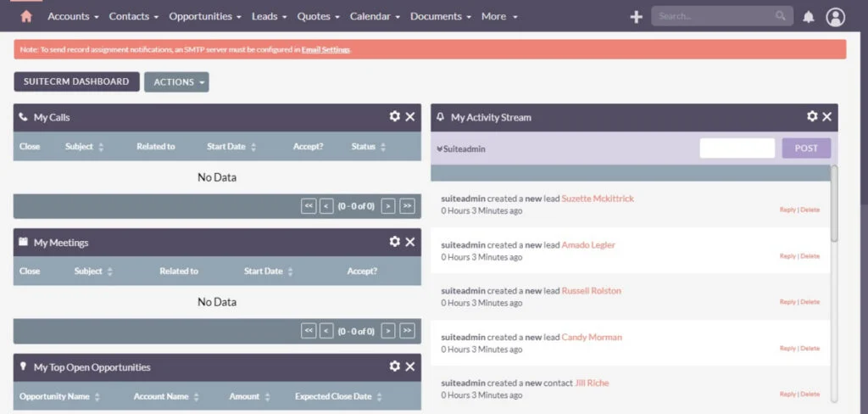This screenshot has height=414, width=868.
Task: Reply to the Suzette Mckittrick activity
Action: tap(787, 210)
